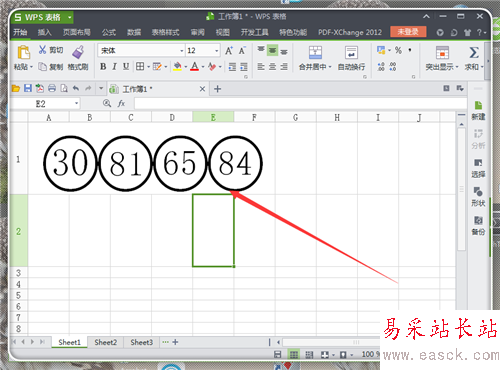Toggle vertical middle alignment
Image resolution: width=500 pixels, height=370 pixels.
(x=272, y=50)
